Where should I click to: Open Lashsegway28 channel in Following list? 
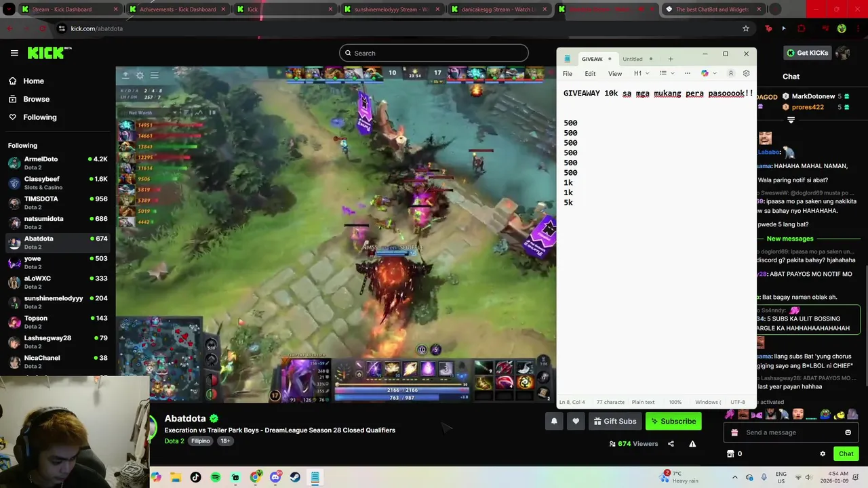(58, 342)
